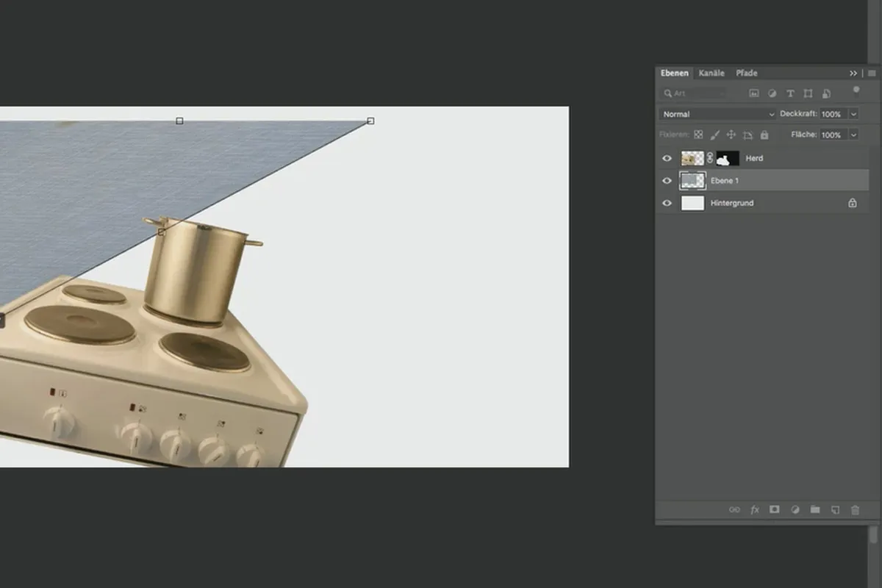Click the top-middle transform handle
This screenshot has height=588, width=882.
179,121
